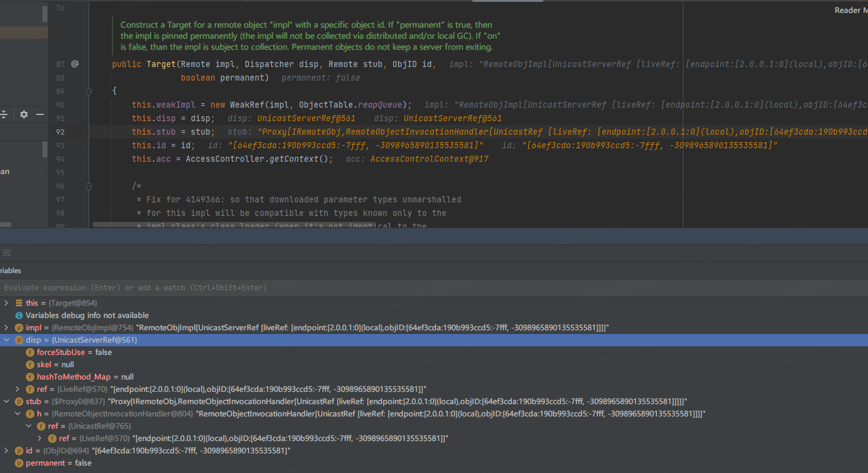Expand the LiveRef@570 ref under disp

tap(18, 389)
